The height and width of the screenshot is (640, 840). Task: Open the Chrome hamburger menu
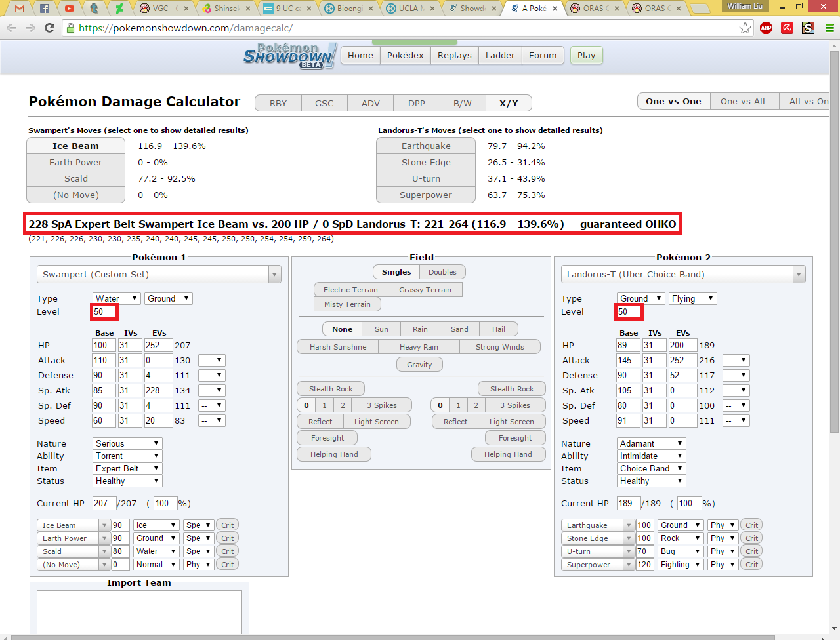[829, 28]
